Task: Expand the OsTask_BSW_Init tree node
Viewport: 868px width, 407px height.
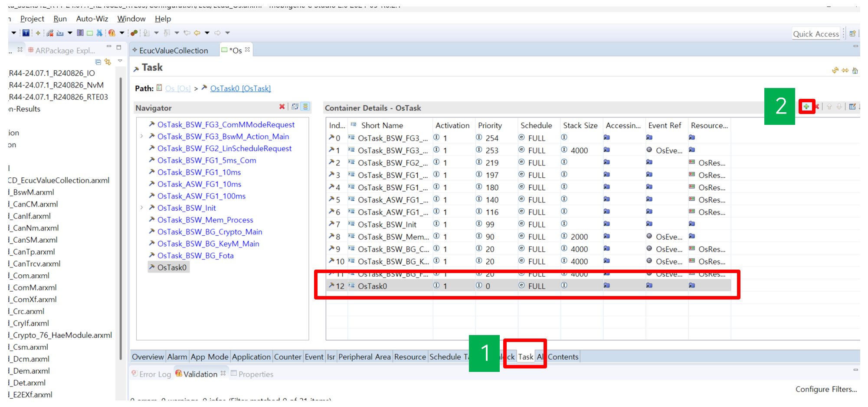Action: click(142, 208)
